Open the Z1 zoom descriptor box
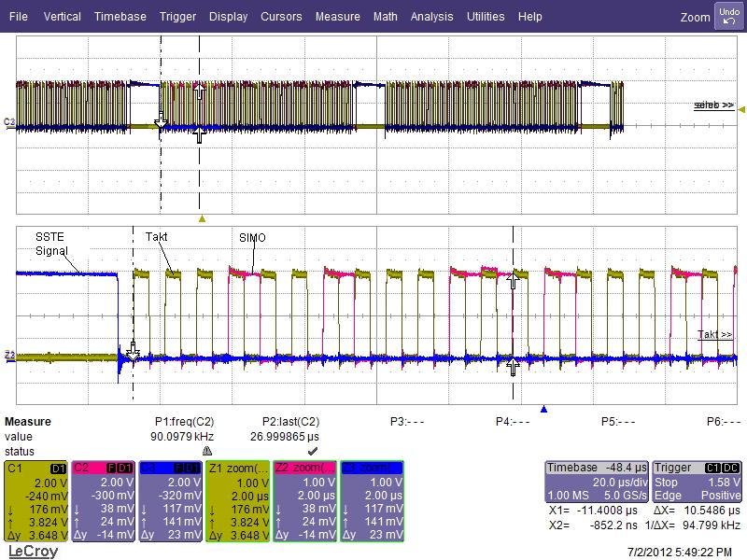This screenshot has height=560, width=747. point(238,501)
